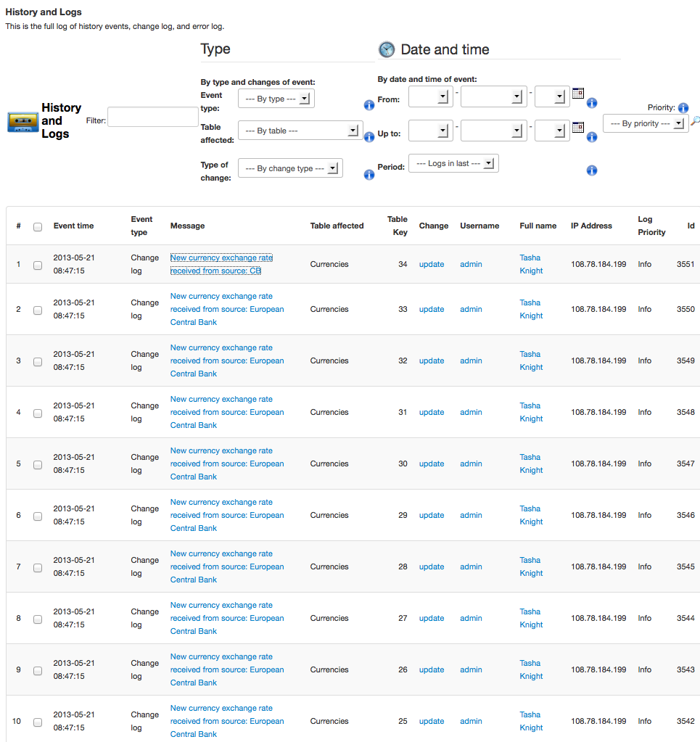Image resolution: width=700 pixels, height=742 pixels.
Task: Open the middle From date dropdown
Action: coord(494,96)
